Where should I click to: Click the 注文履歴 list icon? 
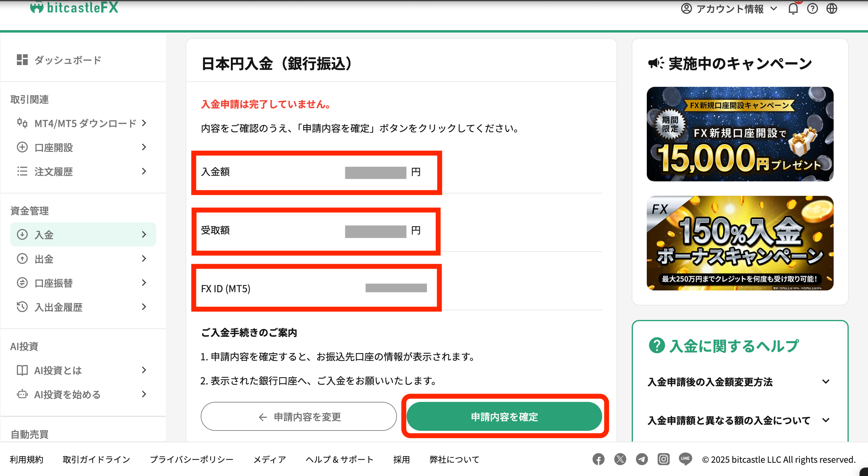(22, 171)
